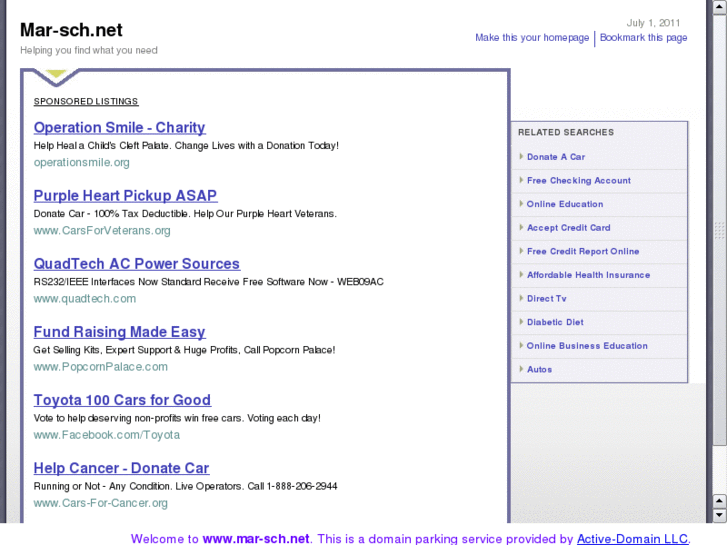Click the Related Searches heading

pyautogui.click(x=566, y=132)
